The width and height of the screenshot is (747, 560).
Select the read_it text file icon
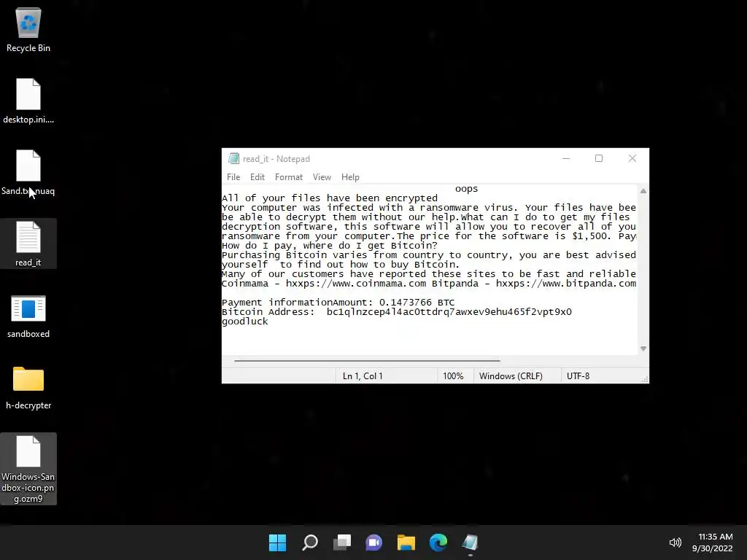pos(28,244)
